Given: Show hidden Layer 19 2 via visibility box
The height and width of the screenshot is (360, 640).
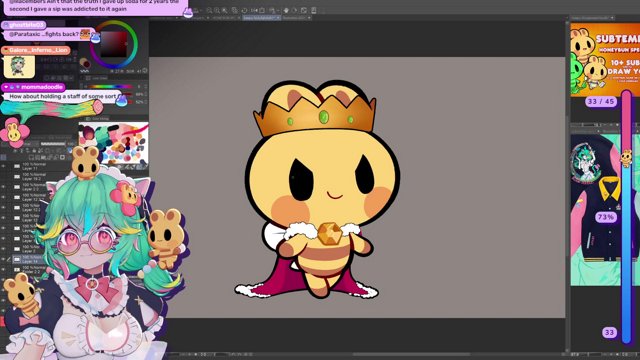Looking at the screenshot, I should click(3, 176).
